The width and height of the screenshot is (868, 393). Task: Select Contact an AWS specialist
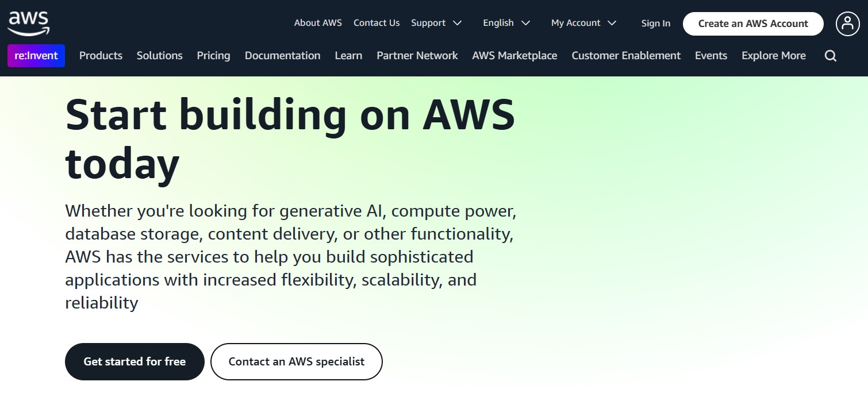point(296,361)
